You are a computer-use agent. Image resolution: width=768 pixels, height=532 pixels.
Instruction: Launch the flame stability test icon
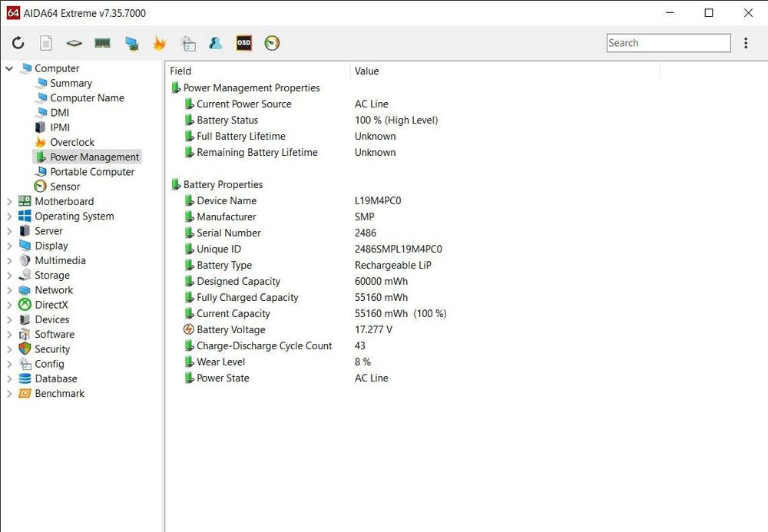click(x=159, y=43)
